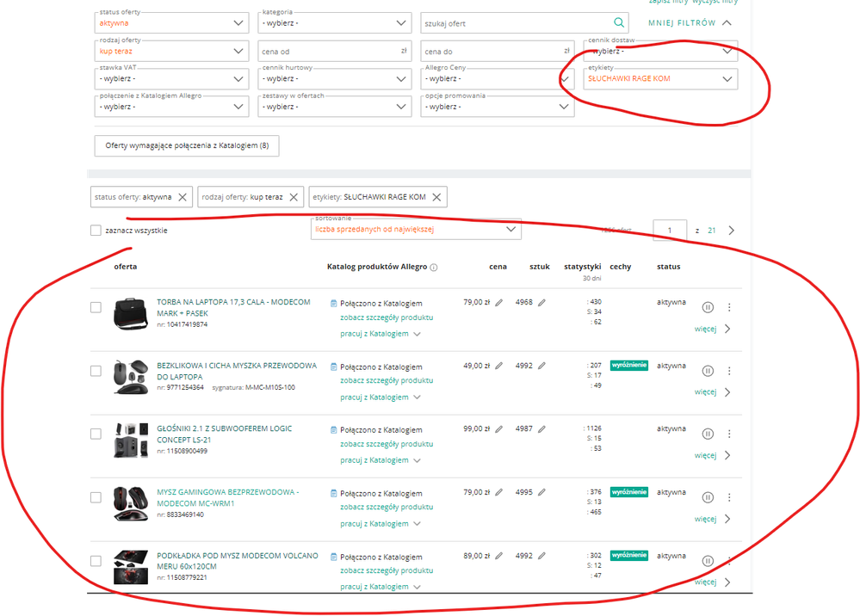Select checkbox for TORBA NA LAPTOPA offer
This screenshot has height=616, width=860.
96,308
